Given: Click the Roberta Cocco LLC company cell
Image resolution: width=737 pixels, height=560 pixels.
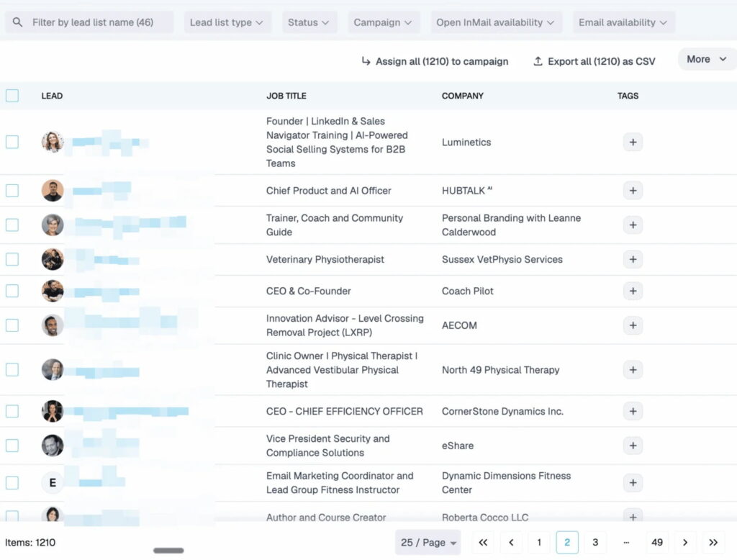Looking at the screenshot, I should [485, 518].
